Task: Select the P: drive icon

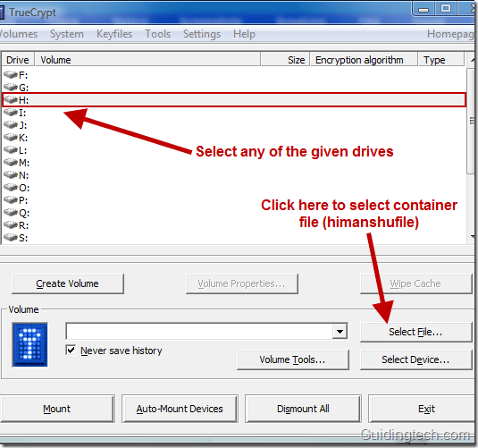Action: point(11,200)
